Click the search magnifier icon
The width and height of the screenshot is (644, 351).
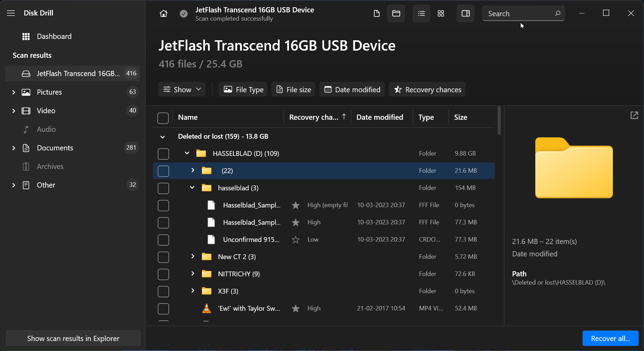pos(558,13)
